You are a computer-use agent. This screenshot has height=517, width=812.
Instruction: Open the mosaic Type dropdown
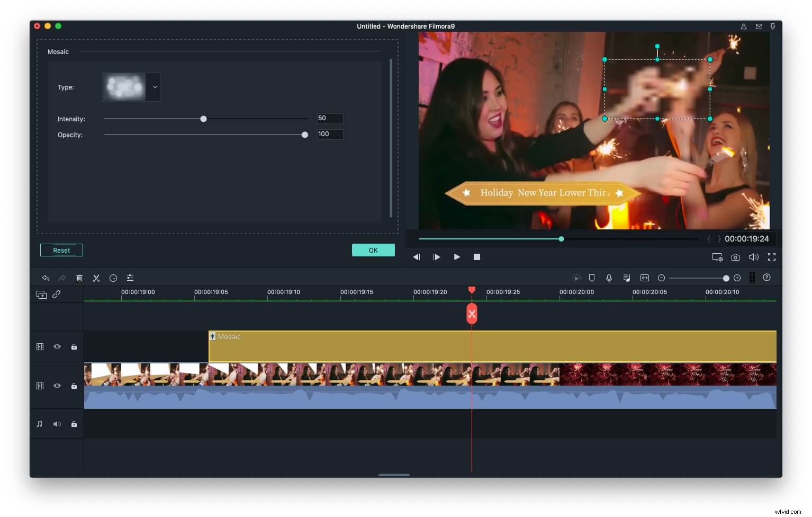coord(155,86)
